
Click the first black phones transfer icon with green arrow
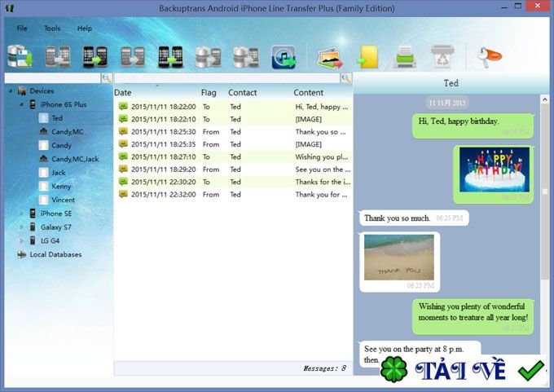[x=95, y=56]
